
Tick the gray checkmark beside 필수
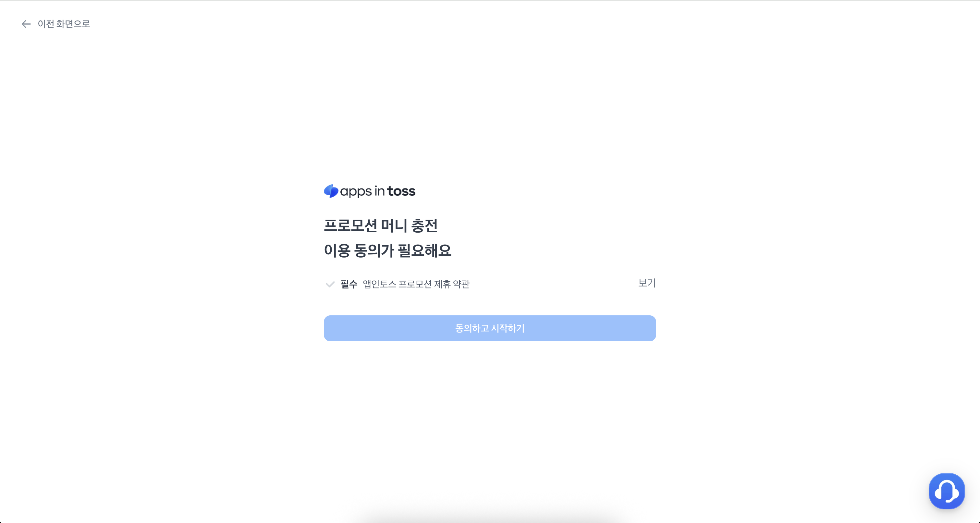[x=330, y=284]
